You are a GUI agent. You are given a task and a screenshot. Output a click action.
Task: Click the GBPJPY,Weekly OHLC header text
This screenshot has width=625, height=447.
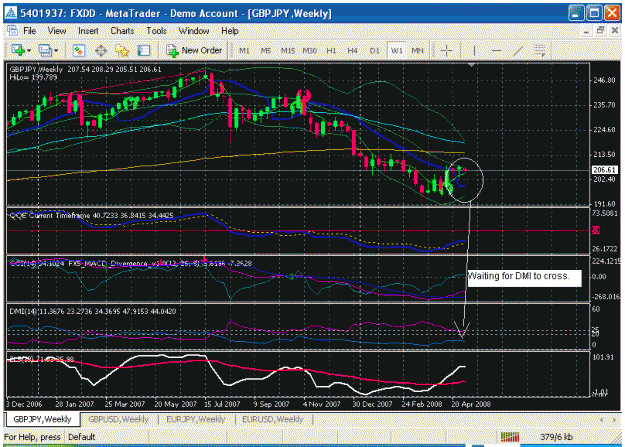click(85, 69)
